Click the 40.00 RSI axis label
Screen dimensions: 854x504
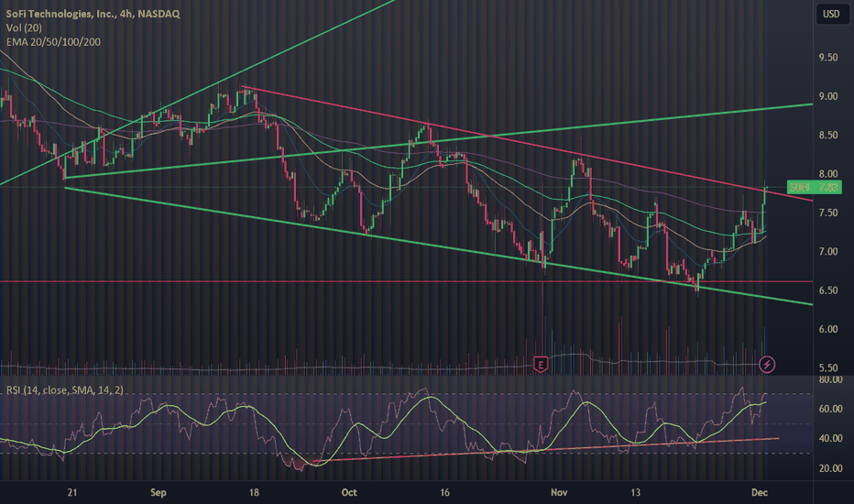coord(830,439)
